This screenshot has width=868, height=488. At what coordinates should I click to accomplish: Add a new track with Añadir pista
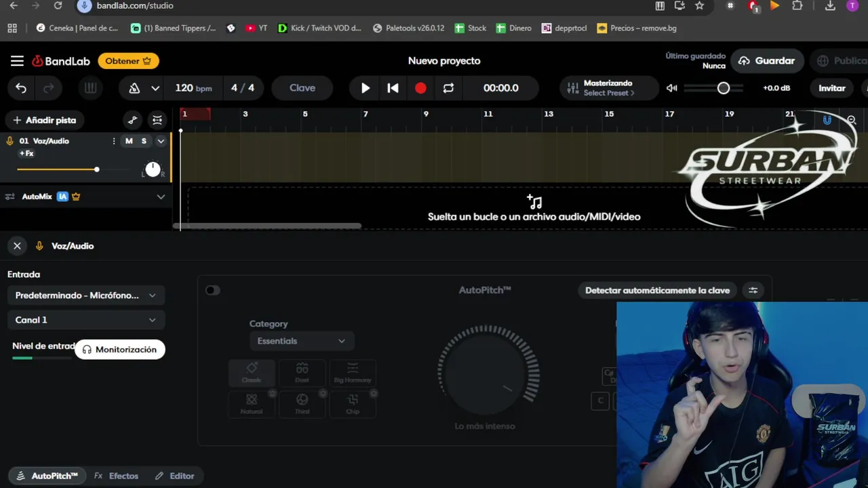(45, 120)
